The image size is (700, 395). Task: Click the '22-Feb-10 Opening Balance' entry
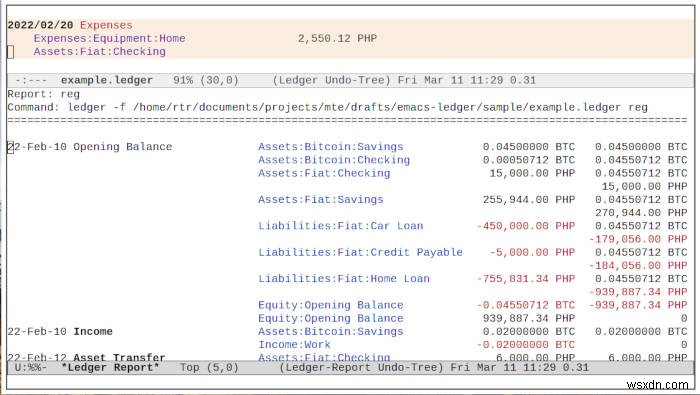[90, 147]
